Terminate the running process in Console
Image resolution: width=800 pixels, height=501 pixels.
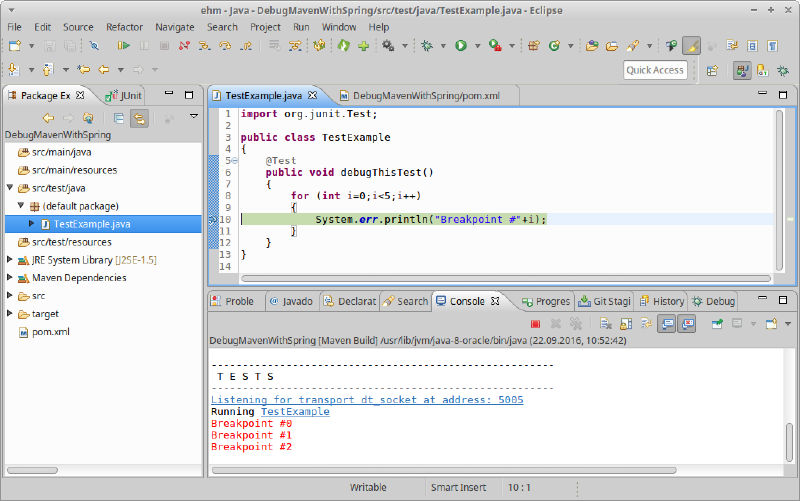[536, 323]
